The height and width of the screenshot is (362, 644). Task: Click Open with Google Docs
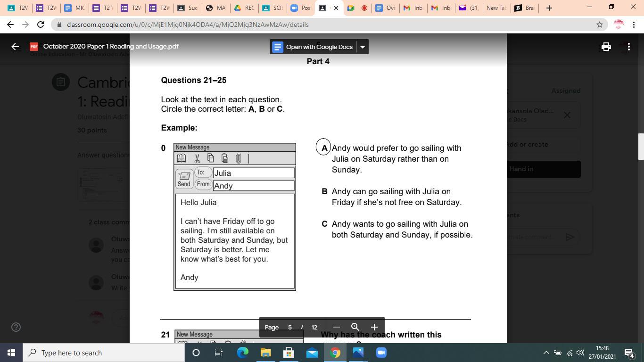[x=313, y=47]
